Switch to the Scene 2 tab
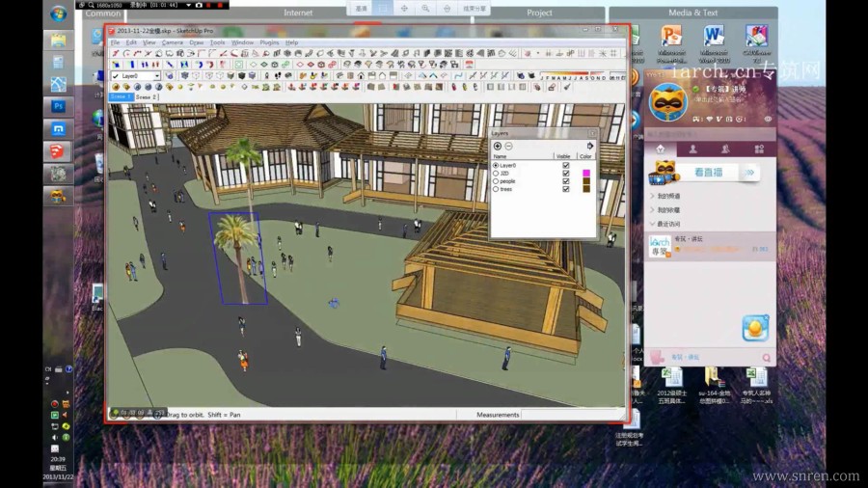Viewport: 868px width, 488px height. pyautogui.click(x=147, y=96)
